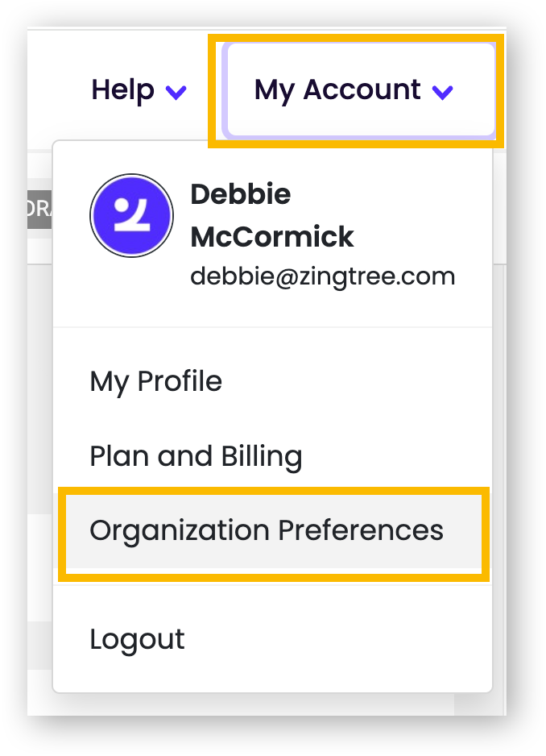The height and width of the screenshot is (756, 546).
Task: Click the first name "Debbie"
Action: (240, 194)
